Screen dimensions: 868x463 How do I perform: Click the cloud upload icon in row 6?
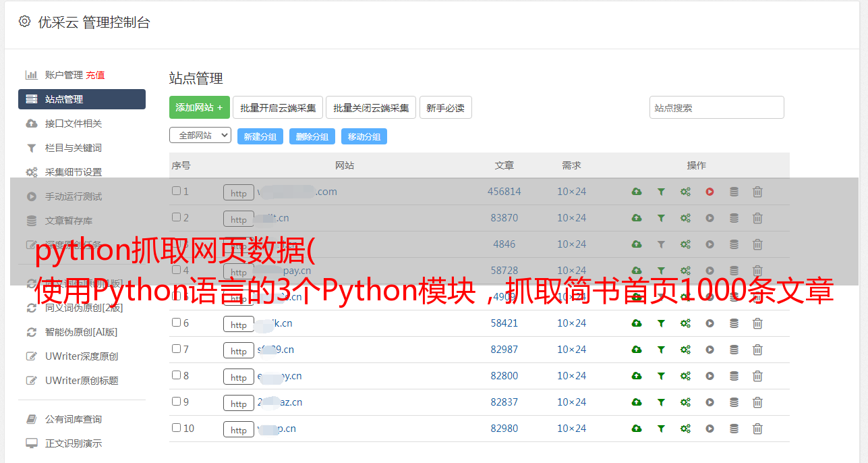pos(637,323)
